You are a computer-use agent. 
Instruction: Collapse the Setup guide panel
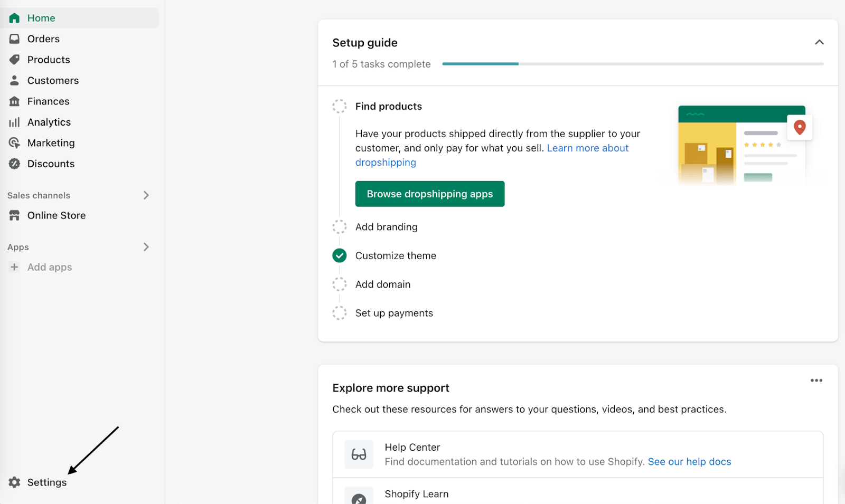click(819, 42)
